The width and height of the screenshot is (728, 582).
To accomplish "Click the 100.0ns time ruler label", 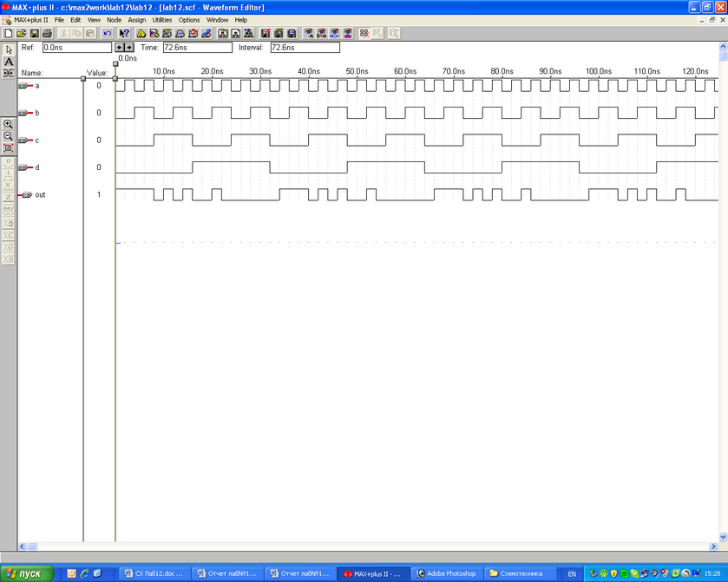I will click(x=599, y=71).
